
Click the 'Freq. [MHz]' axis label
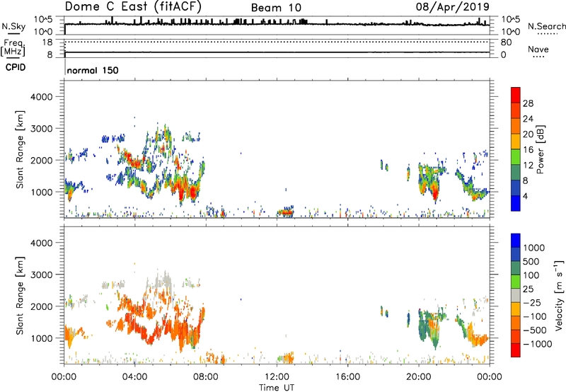[x=13, y=48]
